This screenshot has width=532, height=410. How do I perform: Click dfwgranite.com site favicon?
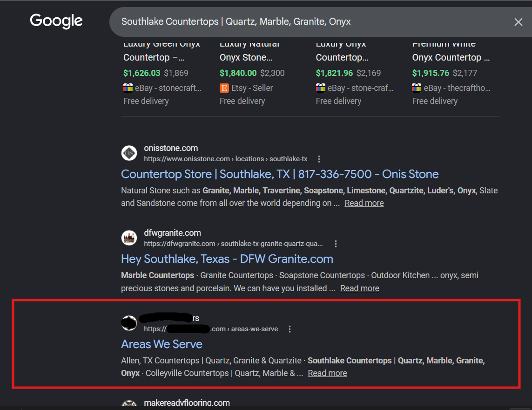tap(129, 238)
